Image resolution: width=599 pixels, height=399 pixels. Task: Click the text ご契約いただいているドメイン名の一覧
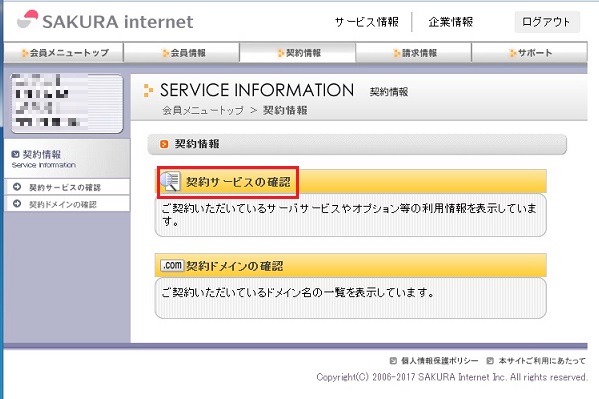pos(298,293)
